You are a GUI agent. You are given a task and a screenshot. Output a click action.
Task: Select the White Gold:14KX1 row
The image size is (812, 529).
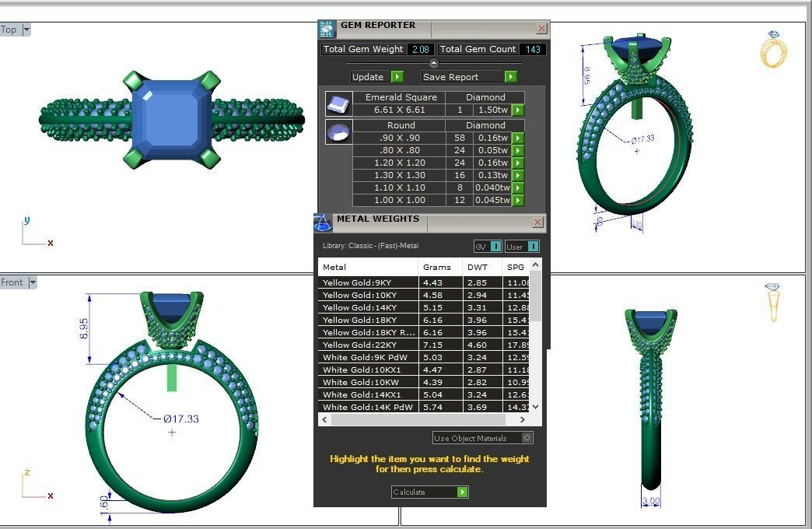[x=424, y=394]
